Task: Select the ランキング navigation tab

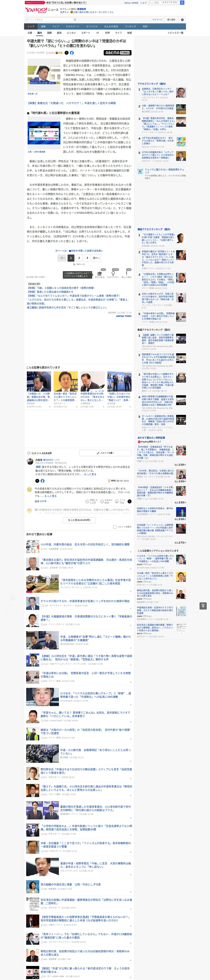Action: click(x=130, y=26)
